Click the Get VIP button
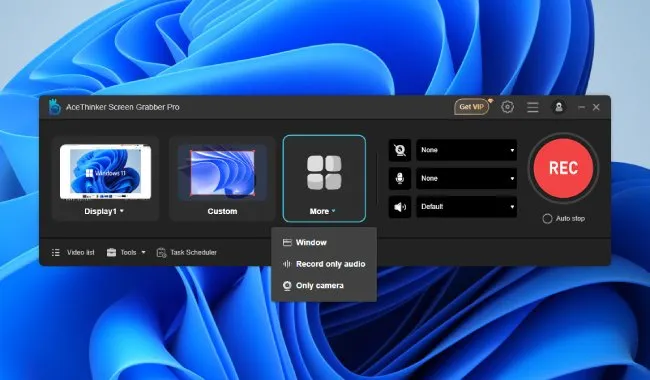 [x=472, y=107]
